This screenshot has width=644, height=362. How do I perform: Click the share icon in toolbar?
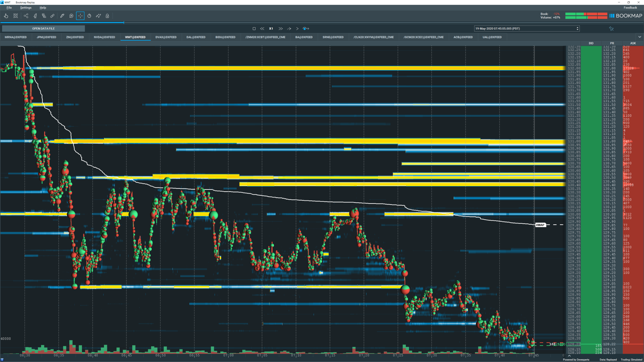[26, 16]
